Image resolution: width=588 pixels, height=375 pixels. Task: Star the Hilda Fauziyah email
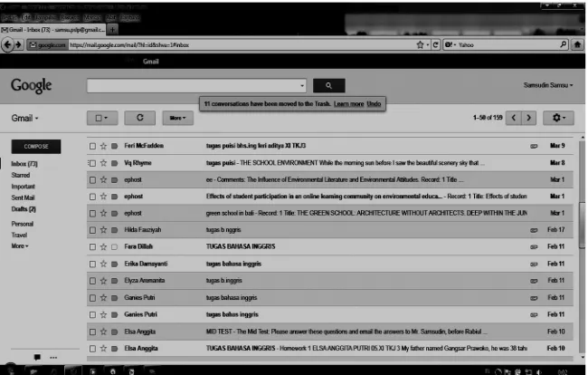[103, 230]
